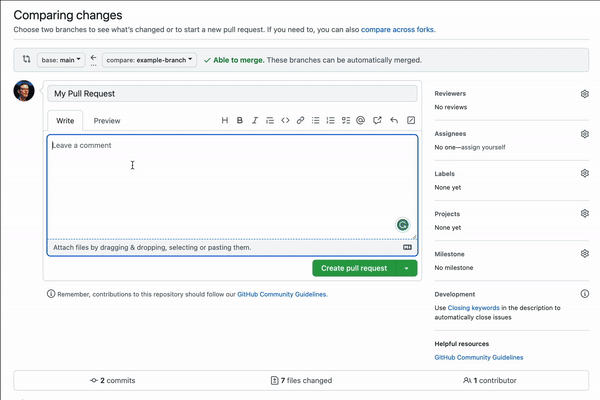Insert an unordered bullet list
The width and height of the screenshot is (600, 400).
point(315,121)
